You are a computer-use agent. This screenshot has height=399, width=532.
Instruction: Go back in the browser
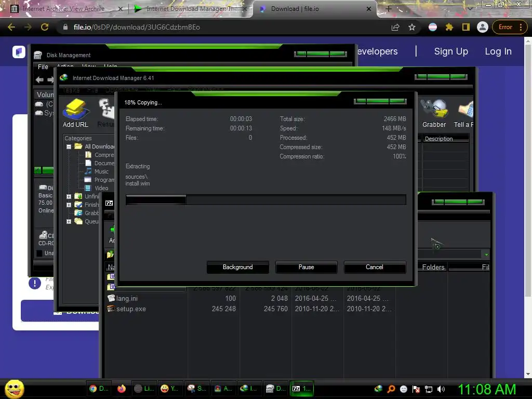click(x=11, y=27)
